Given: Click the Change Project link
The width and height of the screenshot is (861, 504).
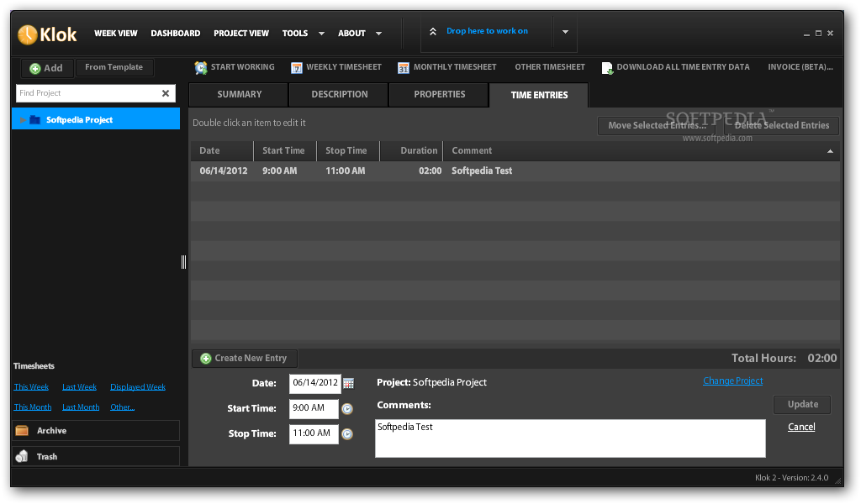Looking at the screenshot, I should coord(732,381).
